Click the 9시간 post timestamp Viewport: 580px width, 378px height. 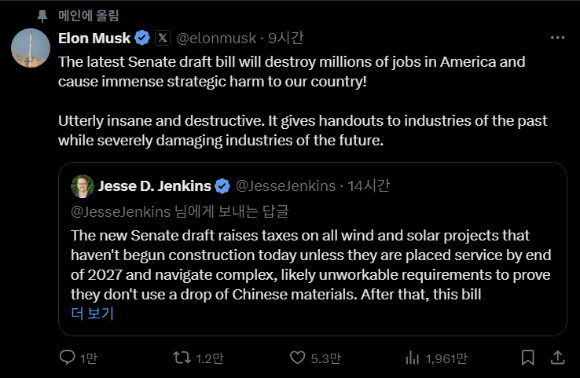pyautogui.click(x=286, y=38)
